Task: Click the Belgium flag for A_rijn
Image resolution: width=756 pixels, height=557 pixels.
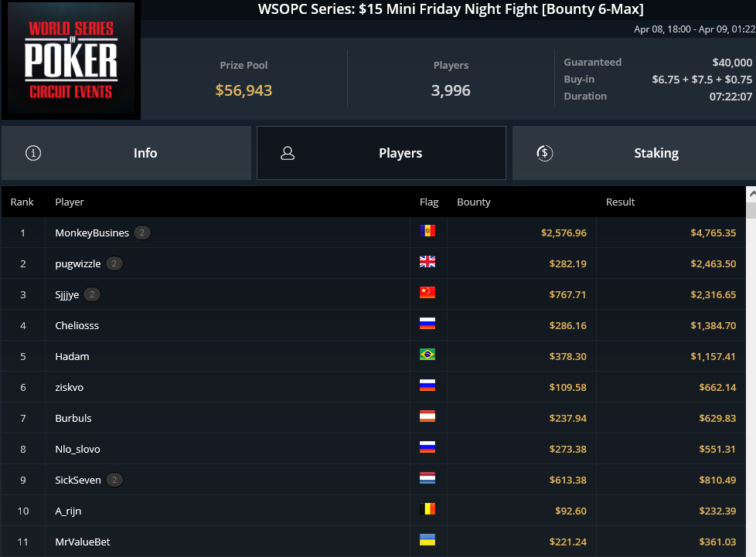Action: [x=427, y=509]
